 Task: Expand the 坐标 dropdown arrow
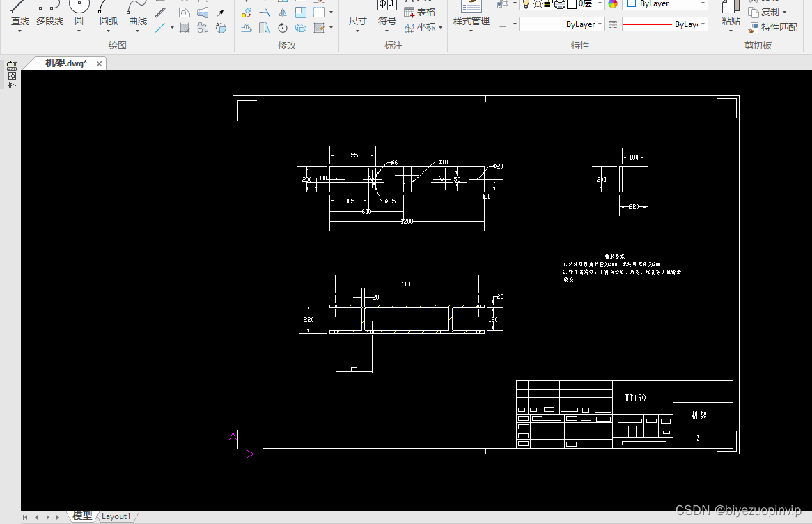click(x=440, y=27)
